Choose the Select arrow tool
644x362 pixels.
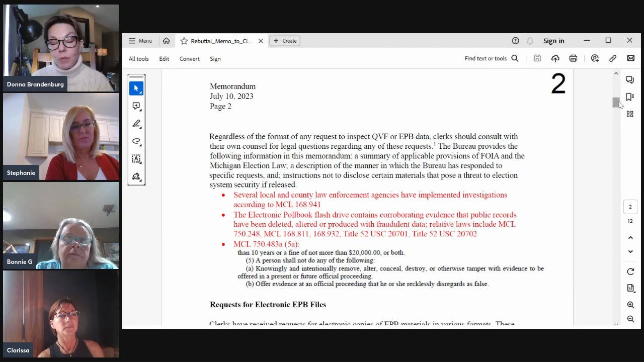coord(136,88)
